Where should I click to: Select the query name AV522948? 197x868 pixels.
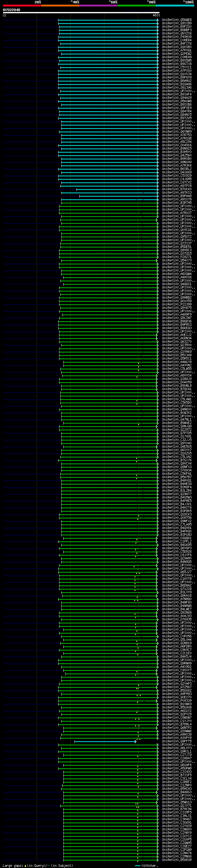(11, 10)
